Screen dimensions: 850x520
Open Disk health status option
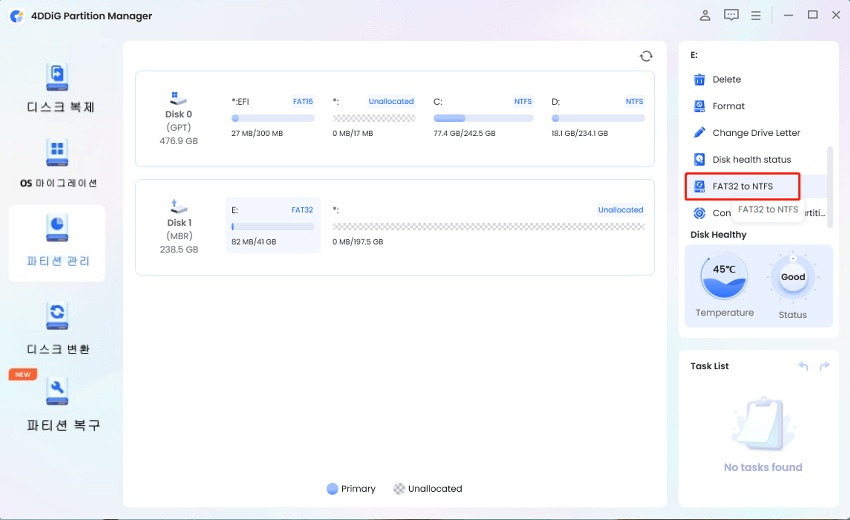point(751,159)
